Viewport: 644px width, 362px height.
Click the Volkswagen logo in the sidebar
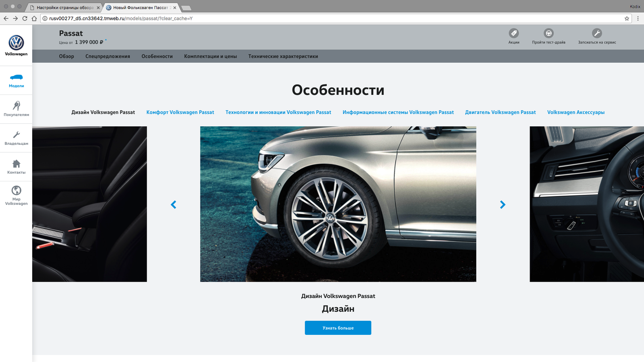tap(16, 43)
